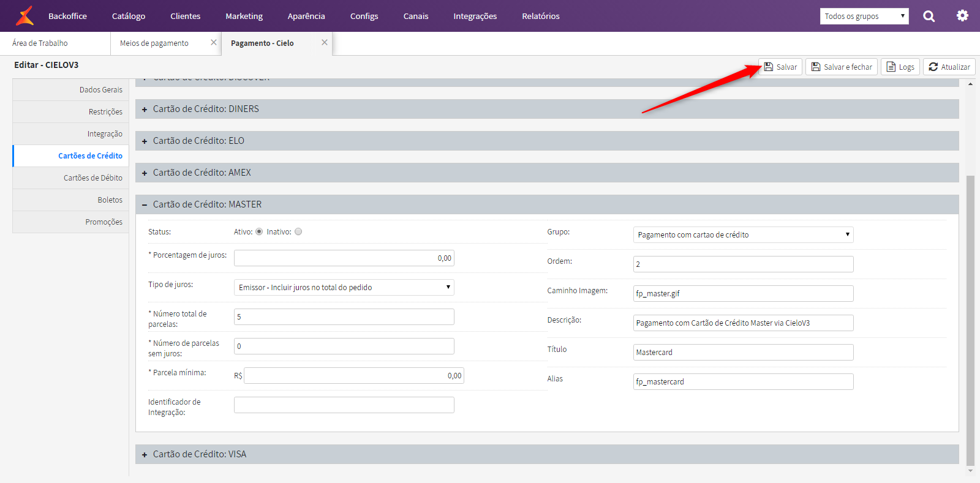Open the Todos os grupos dropdown
The width and height of the screenshot is (980, 483).
click(x=864, y=16)
